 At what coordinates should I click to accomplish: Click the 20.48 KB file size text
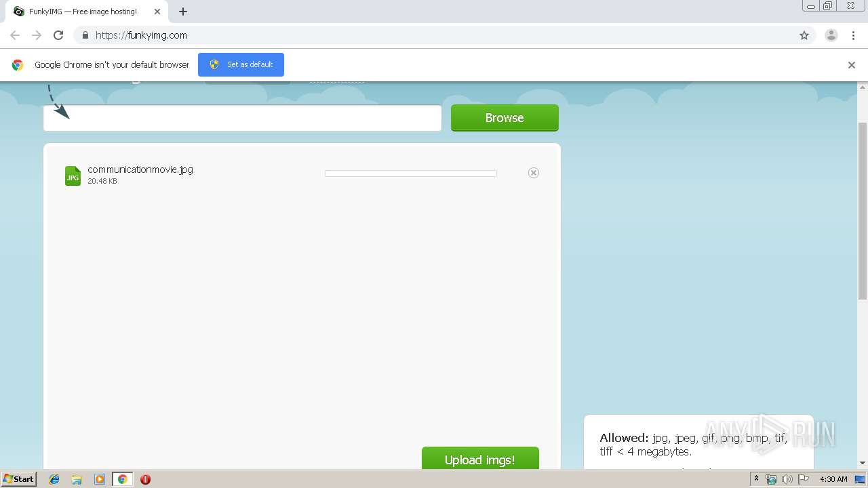pos(102,181)
